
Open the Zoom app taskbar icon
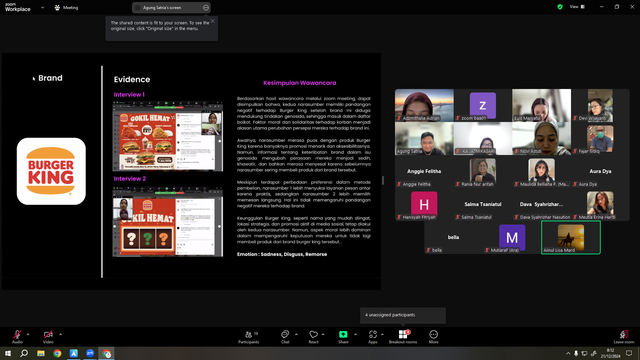[x=90, y=353]
